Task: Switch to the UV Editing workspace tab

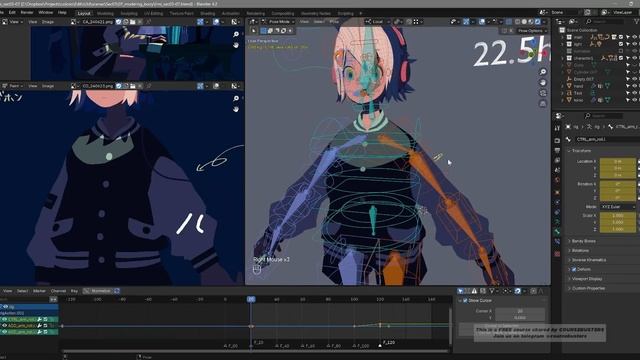Action: (153, 13)
